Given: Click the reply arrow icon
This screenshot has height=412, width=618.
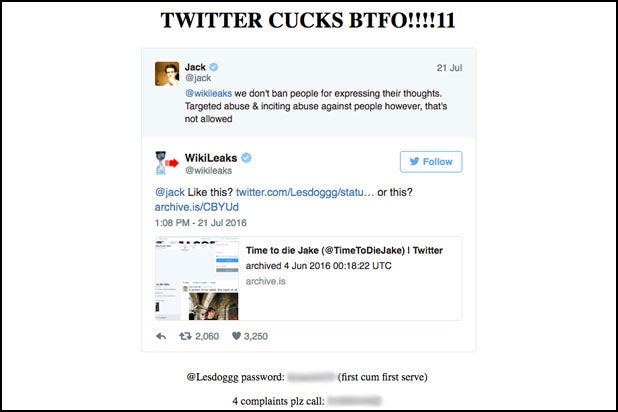Looking at the screenshot, I should [161, 336].
